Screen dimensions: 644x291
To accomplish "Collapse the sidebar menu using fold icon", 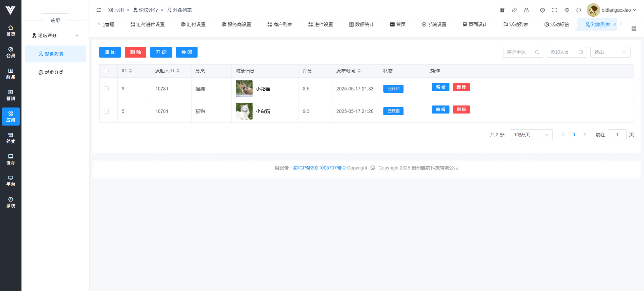I will point(99,10).
